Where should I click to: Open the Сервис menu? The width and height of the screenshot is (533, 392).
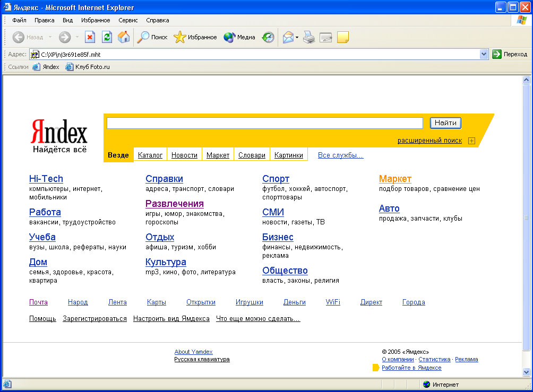tap(128, 20)
